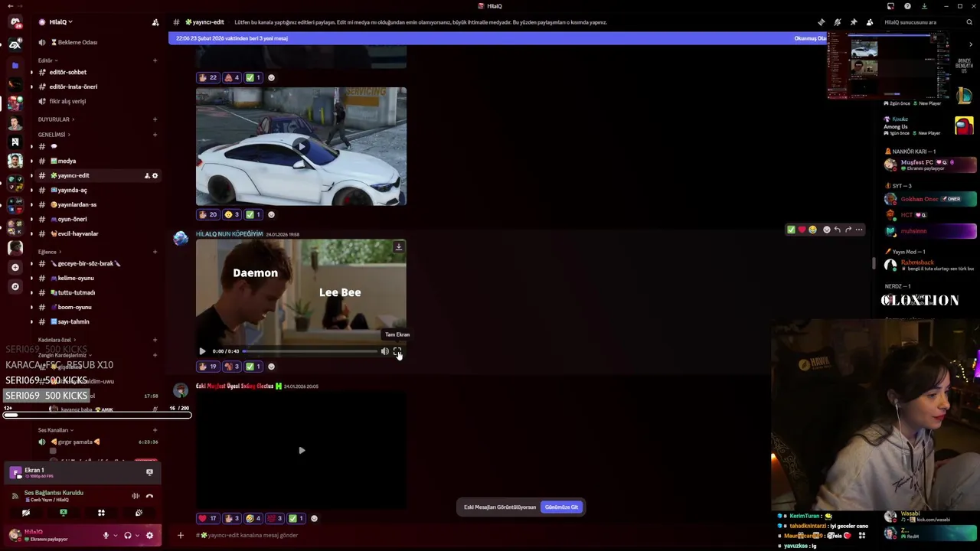Open pinned messages in channel header

point(854,22)
